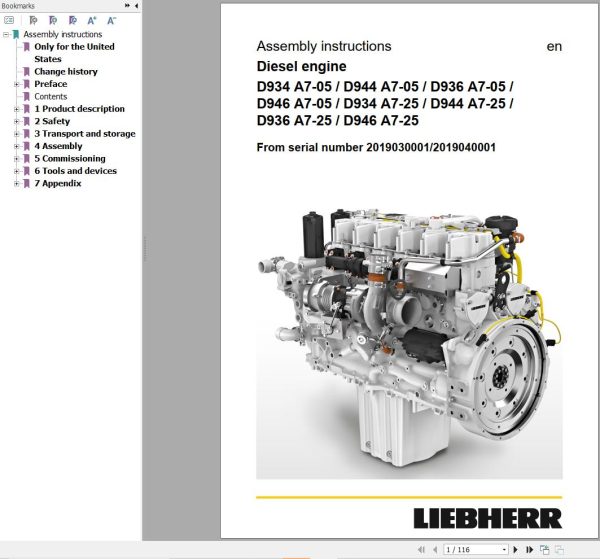This screenshot has width=600, height=559.
Task: Increase bookmark font size with A+ icon
Action: [92, 20]
